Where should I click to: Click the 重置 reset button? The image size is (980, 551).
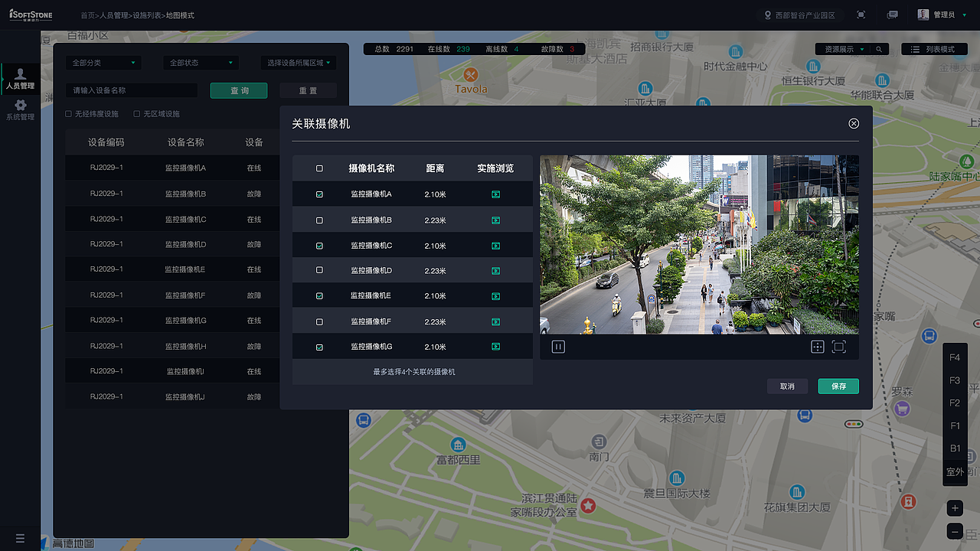pyautogui.click(x=308, y=90)
